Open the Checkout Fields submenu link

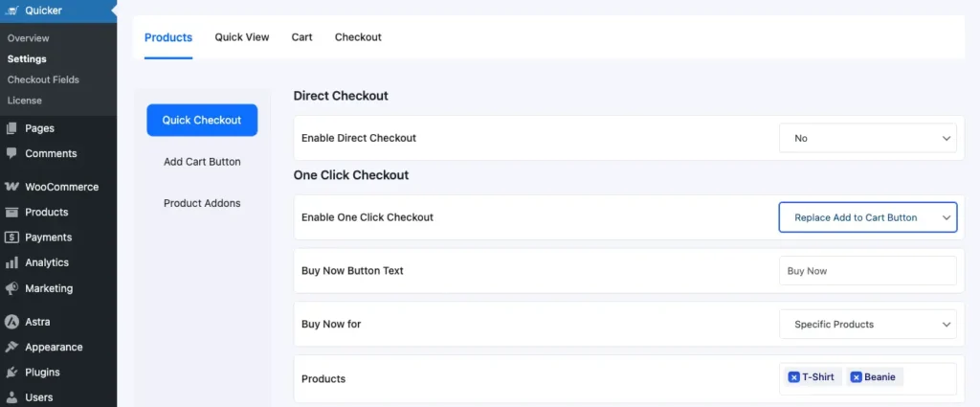(43, 79)
